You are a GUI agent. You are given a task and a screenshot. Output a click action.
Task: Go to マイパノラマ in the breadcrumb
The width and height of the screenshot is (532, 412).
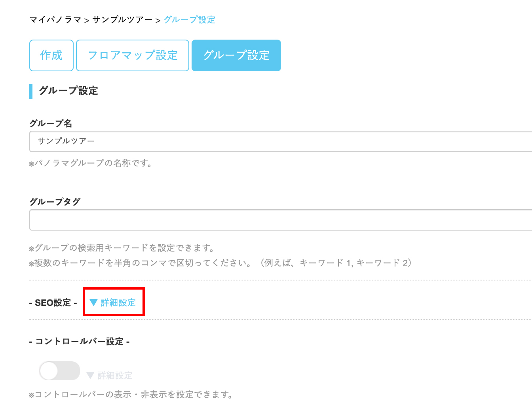[55, 20]
